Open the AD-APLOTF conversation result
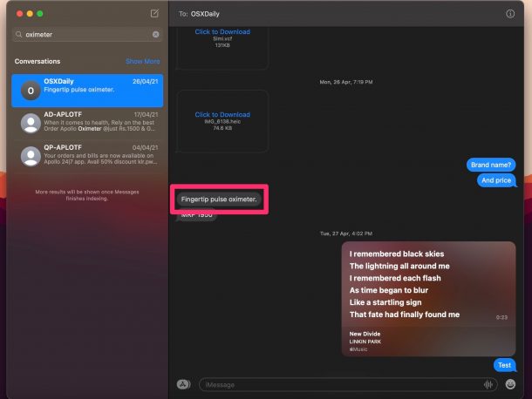532x399 pixels. coord(96,123)
